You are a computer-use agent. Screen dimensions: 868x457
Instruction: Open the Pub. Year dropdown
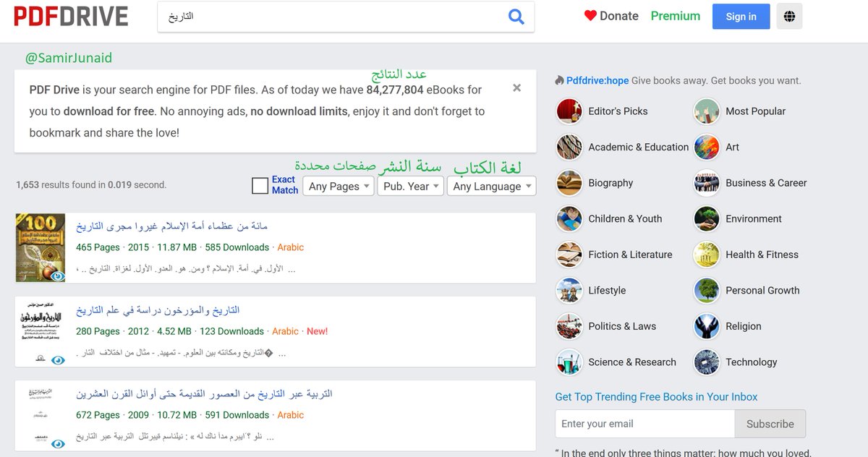[410, 186]
